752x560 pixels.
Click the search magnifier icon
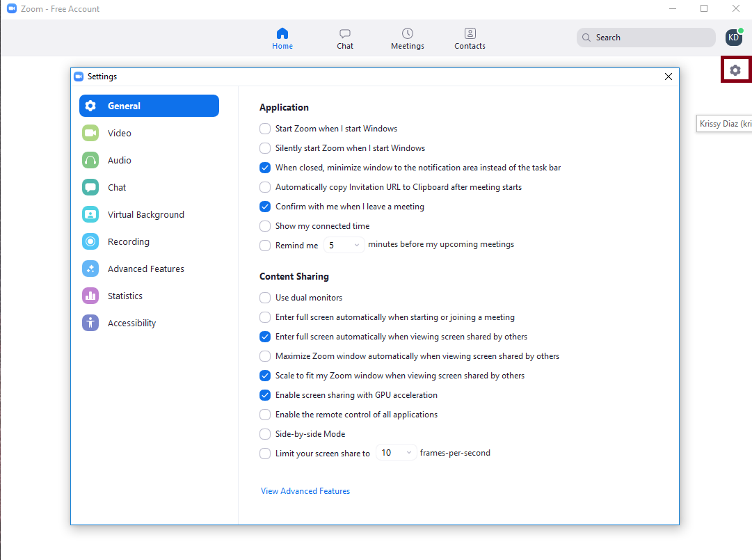pyautogui.click(x=586, y=38)
